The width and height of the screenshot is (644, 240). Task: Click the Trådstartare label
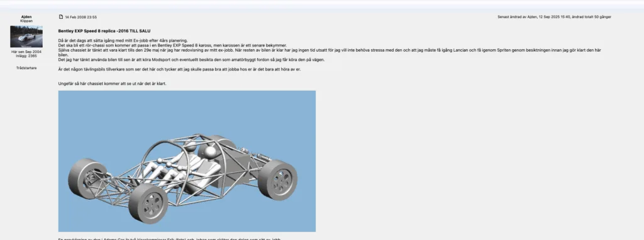[26, 68]
